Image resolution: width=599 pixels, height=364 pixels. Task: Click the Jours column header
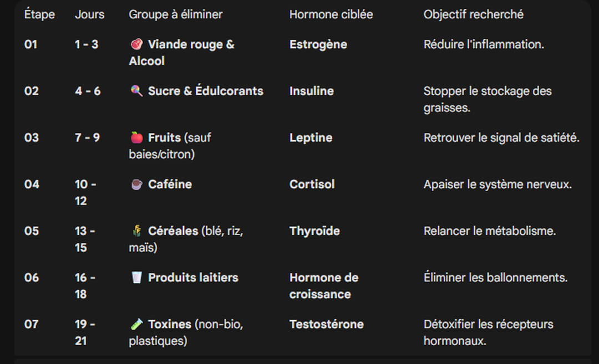click(90, 15)
